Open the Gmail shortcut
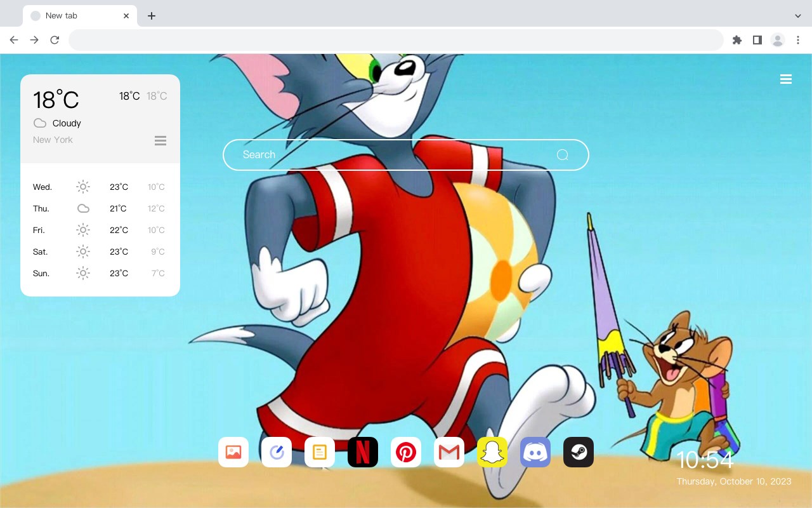This screenshot has height=508, width=812. click(x=449, y=452)
